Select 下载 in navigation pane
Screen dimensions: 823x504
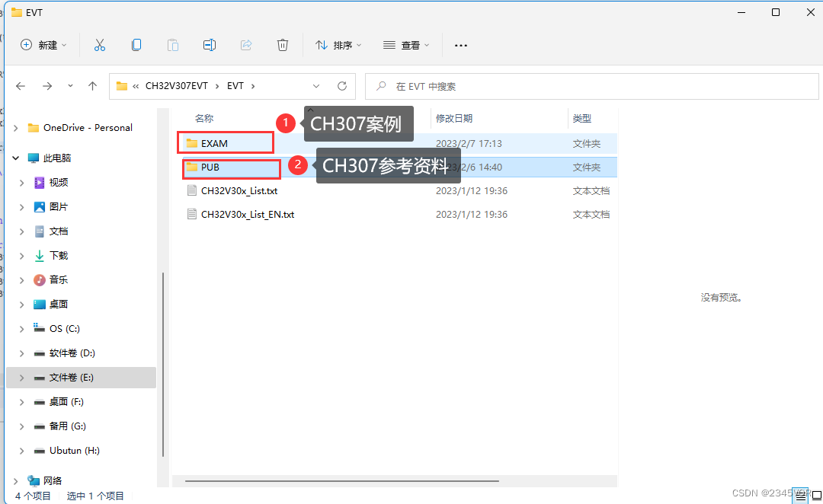[x=58, y=255]
